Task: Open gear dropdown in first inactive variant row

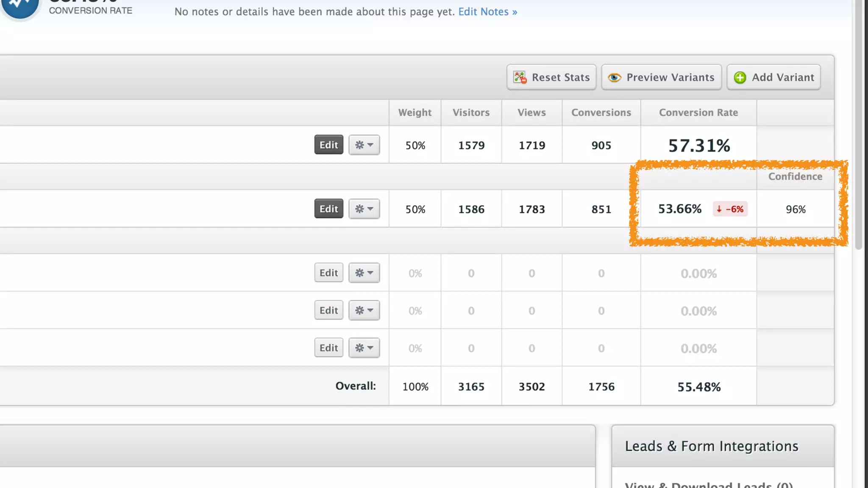Action: pyautogui.click(x=364, y=273)
